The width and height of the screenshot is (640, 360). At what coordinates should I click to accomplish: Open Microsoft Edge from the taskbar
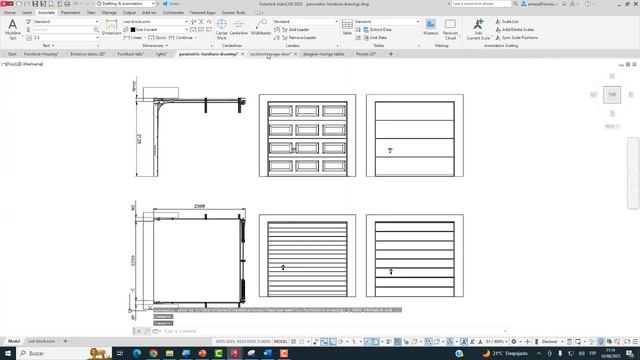click(137, 353)
